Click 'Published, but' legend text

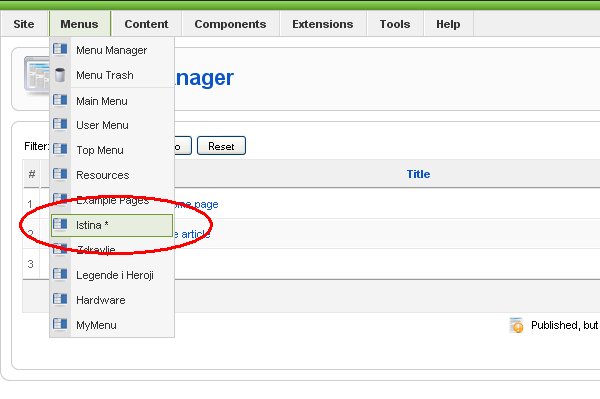pos(564,325)
